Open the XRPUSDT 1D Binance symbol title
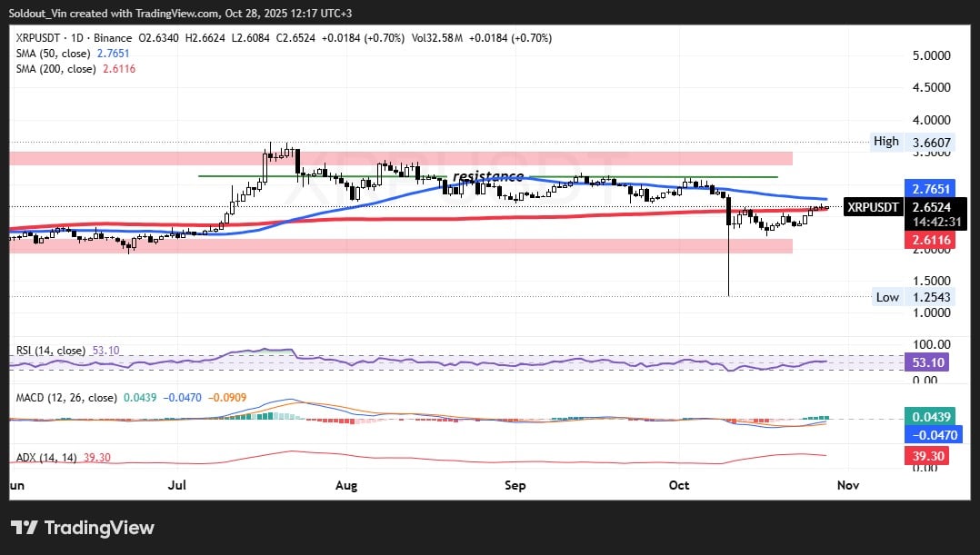 (72, 38)
